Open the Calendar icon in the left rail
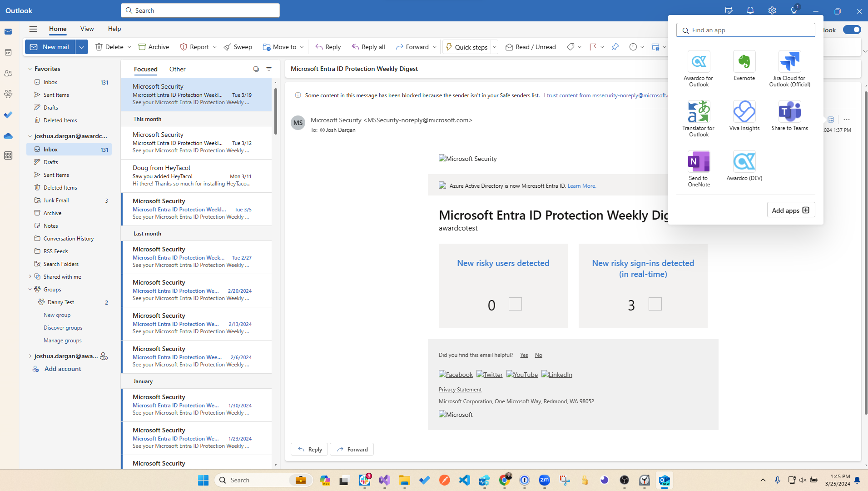The width and height of the screenshot is (868, 491). click(x=8, y=52)
